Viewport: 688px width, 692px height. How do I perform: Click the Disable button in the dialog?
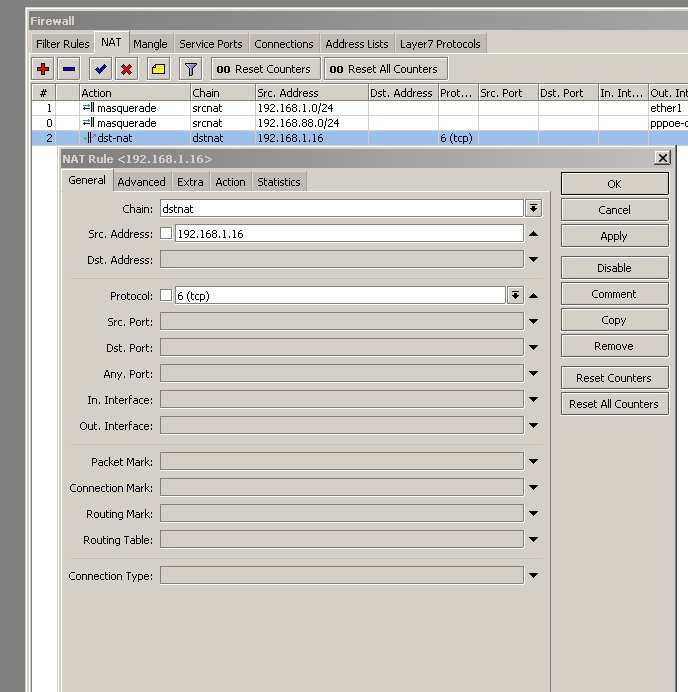pos(614,267)
